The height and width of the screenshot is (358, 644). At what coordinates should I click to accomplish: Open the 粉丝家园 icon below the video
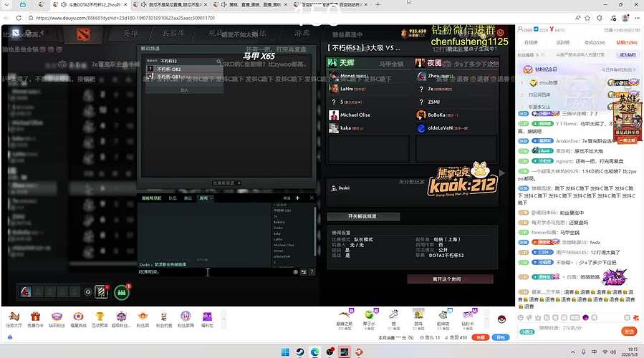coord(186,319)
